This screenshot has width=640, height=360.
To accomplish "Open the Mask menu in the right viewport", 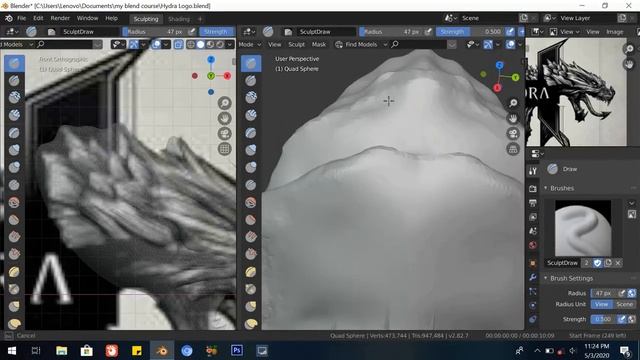I will click(x=319, y=44).
